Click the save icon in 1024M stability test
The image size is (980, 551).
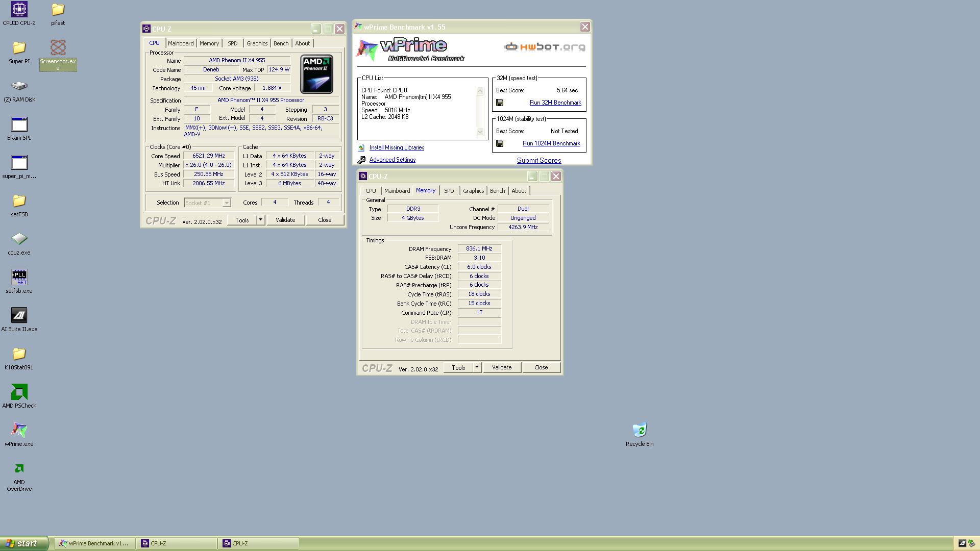coord(500,143)
